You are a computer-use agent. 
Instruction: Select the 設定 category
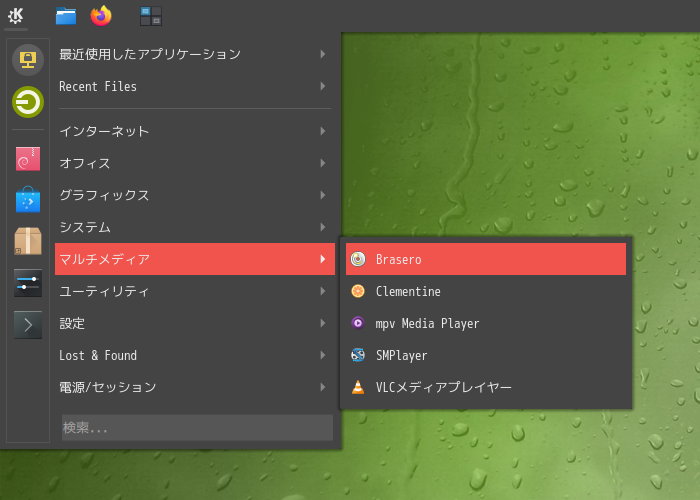[x=195, y=323]
